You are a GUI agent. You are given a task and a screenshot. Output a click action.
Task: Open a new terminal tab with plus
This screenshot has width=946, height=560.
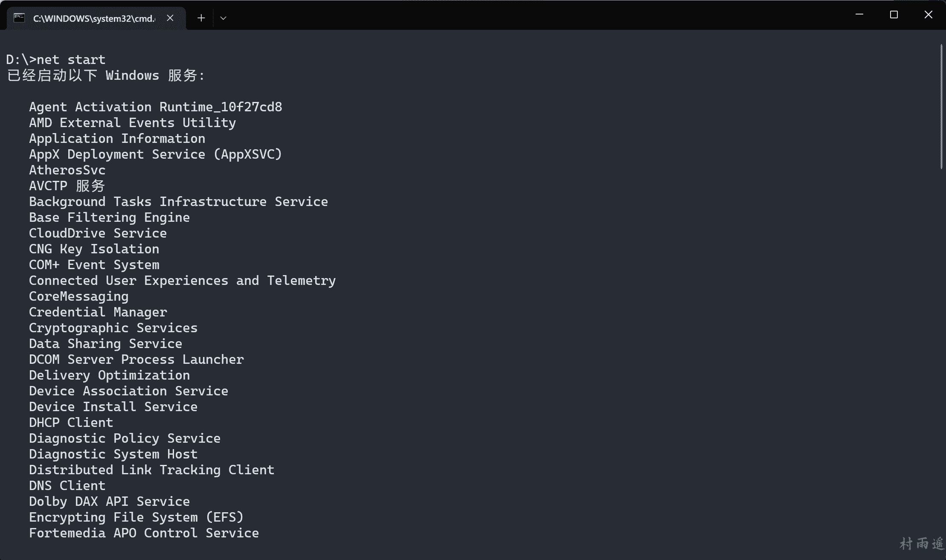(201, 18)
